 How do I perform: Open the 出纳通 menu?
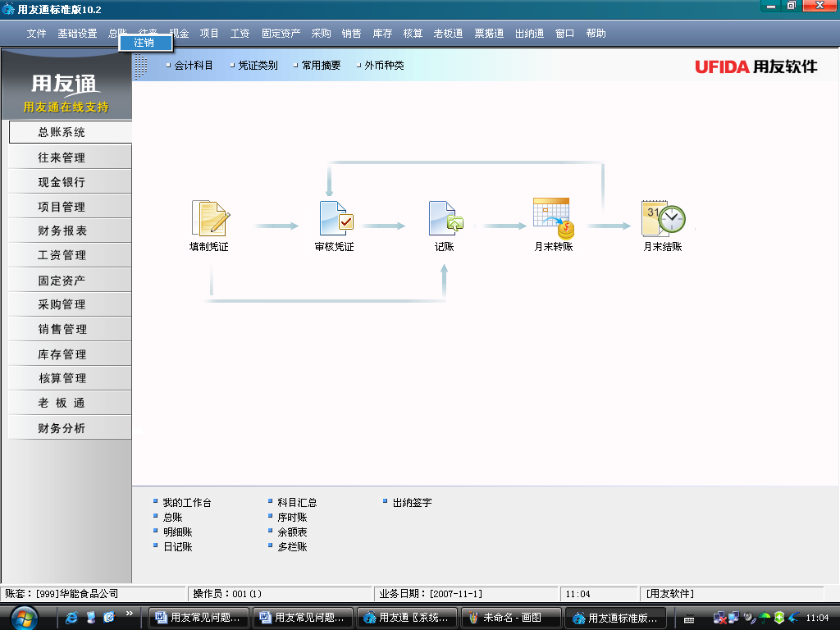tap(529, 33)
